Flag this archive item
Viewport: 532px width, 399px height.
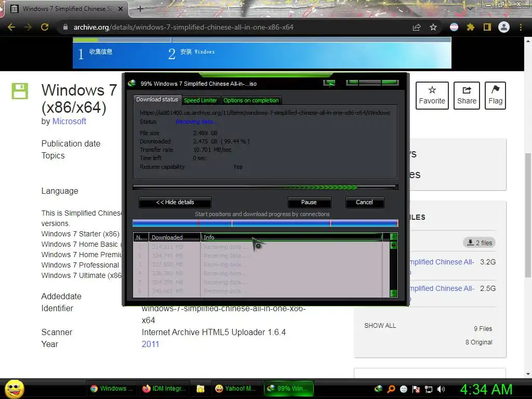point(495,96)
